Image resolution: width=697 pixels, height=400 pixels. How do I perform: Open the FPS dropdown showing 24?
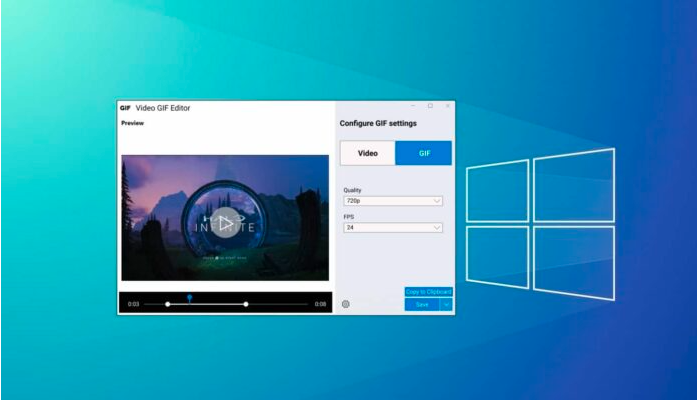pos(393,228)
